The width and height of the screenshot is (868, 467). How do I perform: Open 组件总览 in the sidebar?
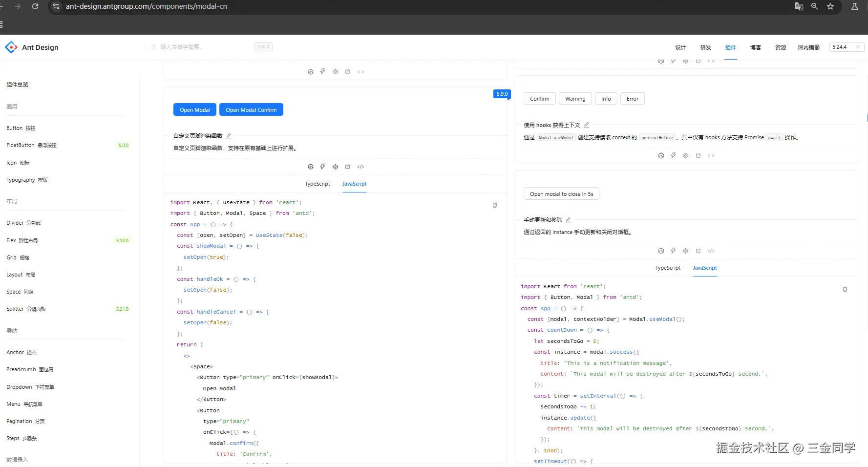(18, 85)
